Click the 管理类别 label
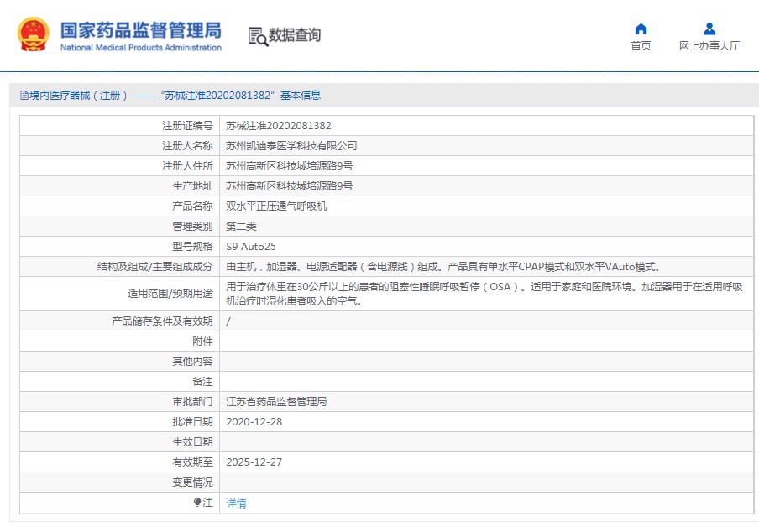The width and height of the screenshot is (759, 532). click(x=192, y=227)
